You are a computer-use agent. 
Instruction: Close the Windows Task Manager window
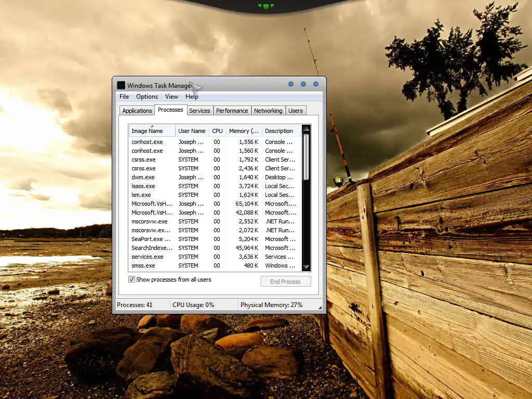(316, 84)
